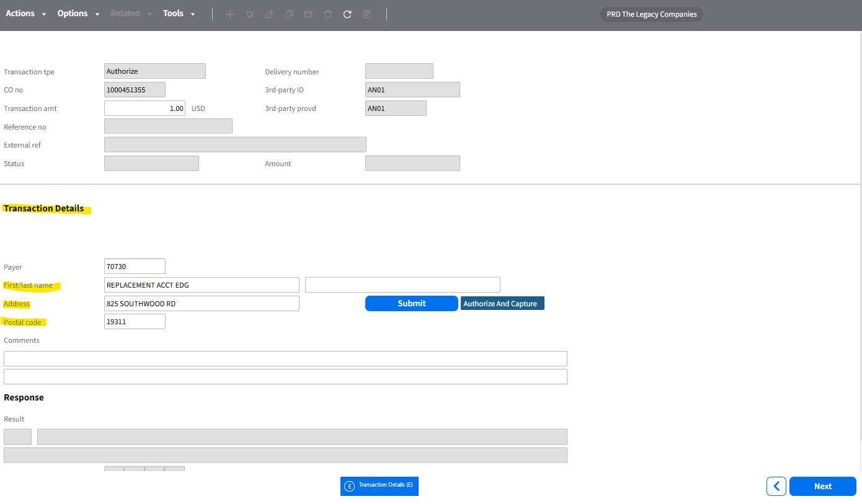Click the Postal code field 19311

(135, 321)
